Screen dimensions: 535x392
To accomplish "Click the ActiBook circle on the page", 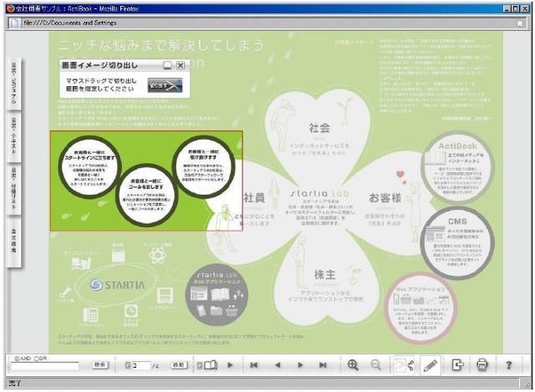I will 457,168.
